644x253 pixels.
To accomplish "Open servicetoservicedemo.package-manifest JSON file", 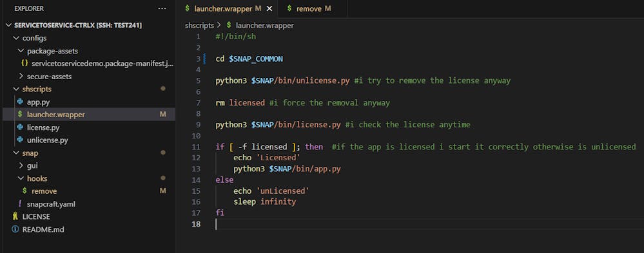I will 102,64.
